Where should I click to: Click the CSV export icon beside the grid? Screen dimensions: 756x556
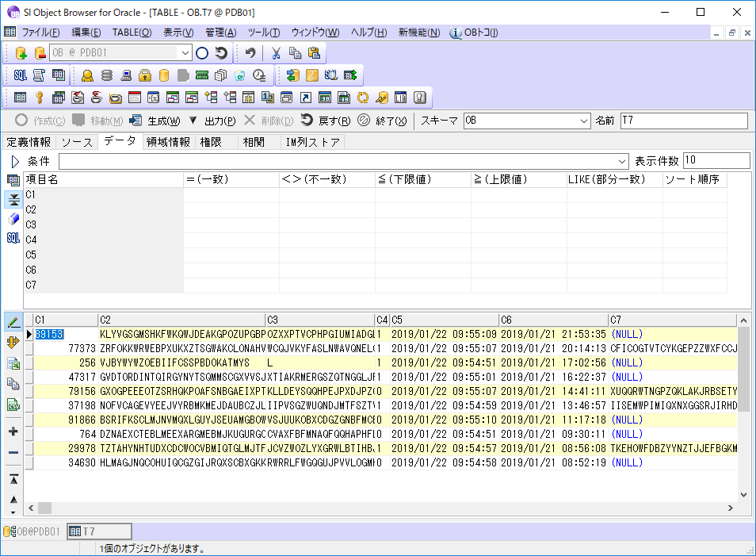13,405
